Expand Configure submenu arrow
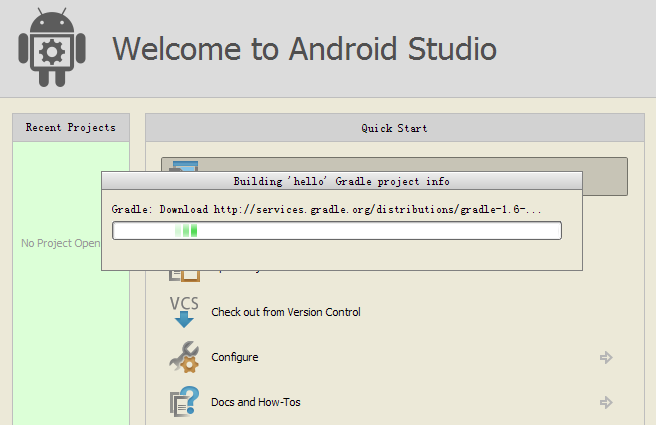Image resolution: width=656 pixels, height=425 pixels. [x=606, y=358]
